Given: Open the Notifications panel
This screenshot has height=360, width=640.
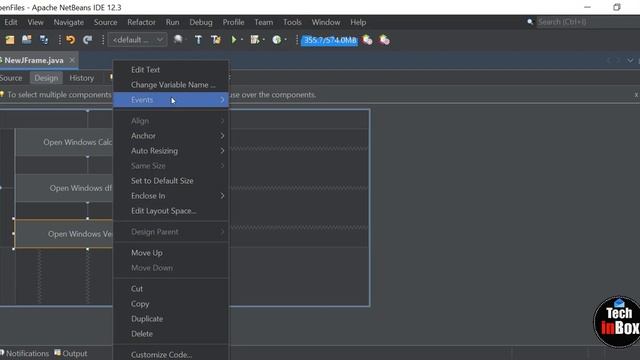Looking at the screenshot, I should (x=24, y=353).
